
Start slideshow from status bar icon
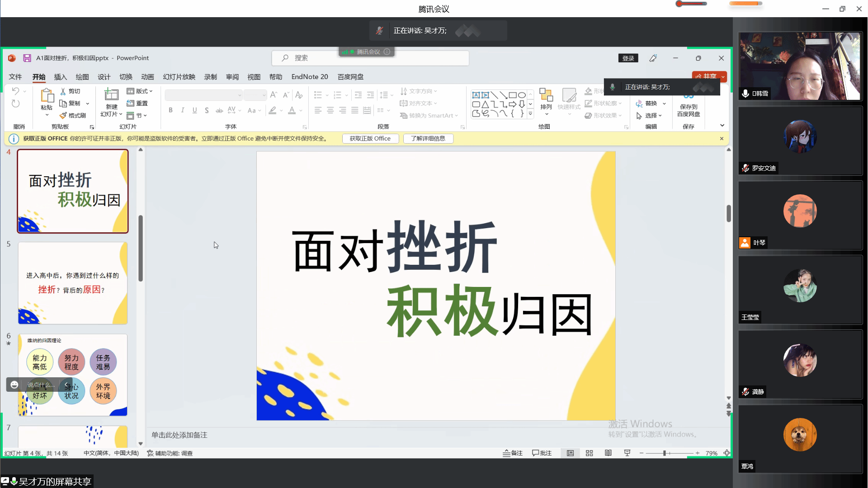(627, 453)
